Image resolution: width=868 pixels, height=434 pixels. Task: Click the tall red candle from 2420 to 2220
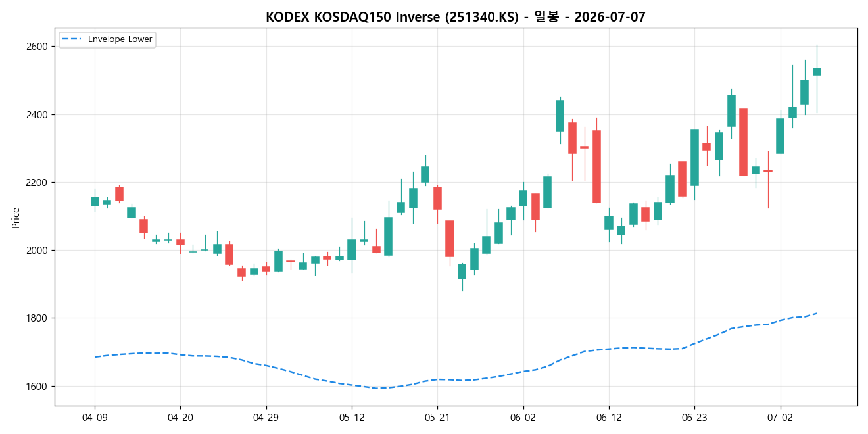tap(743, 142)
